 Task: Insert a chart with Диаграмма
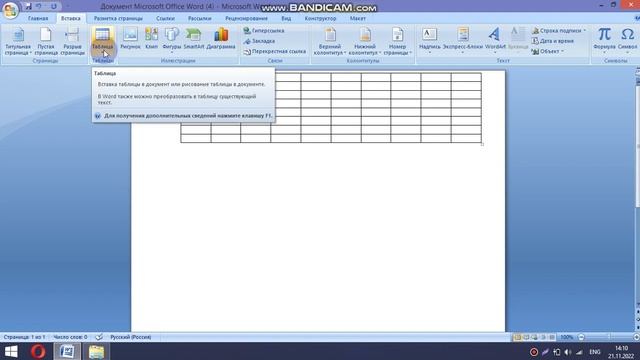(x=221, y=39)
